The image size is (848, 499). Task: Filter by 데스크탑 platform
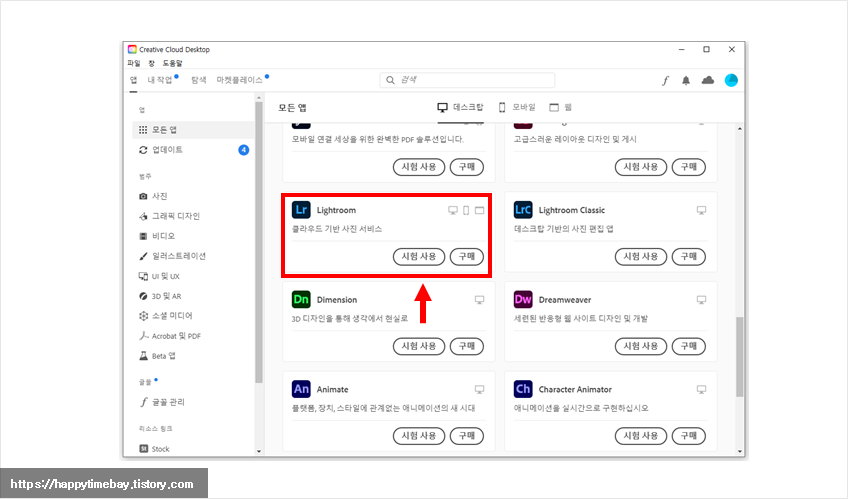click(x=460, y=108)
